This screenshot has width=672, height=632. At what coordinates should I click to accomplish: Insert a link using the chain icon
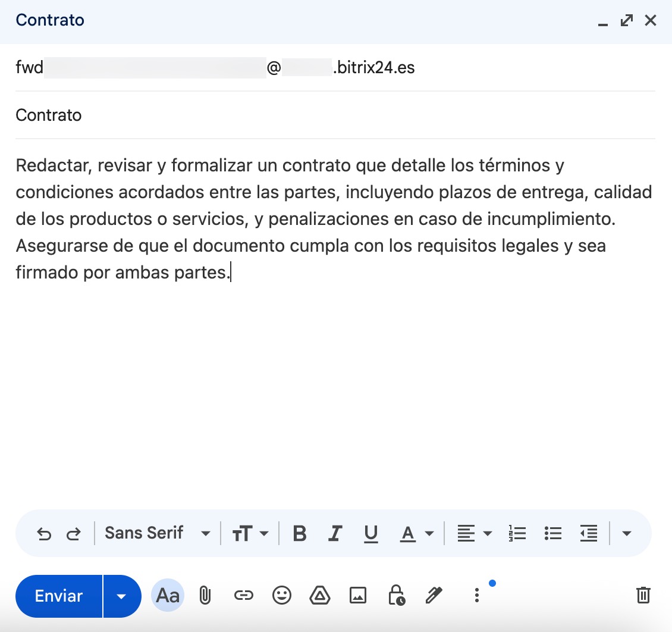click(243, 595)
